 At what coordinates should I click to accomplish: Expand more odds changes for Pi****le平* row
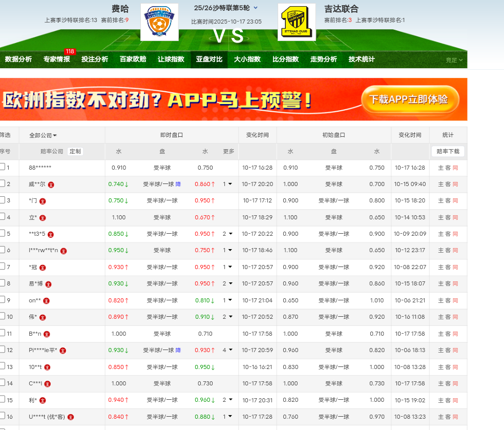pyautogui.click(x=227, y=350)
